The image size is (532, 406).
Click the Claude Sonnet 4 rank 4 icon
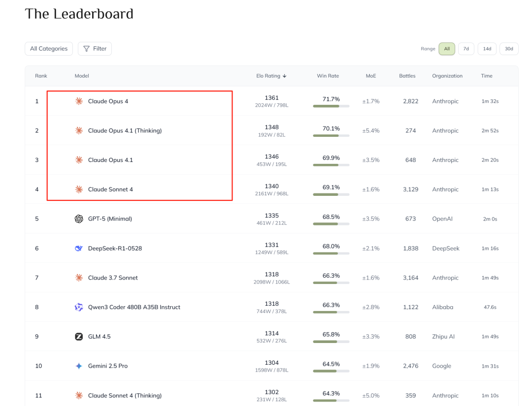click(x=79, y=189)
